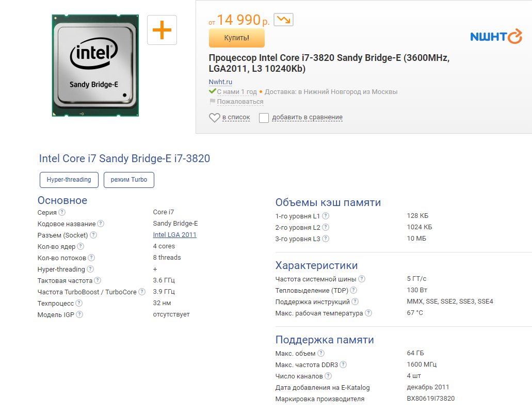Image resolution: width=532 pixels, height=411 pixels.
Task: Click the product title Процессор Intel Core i7-3820
Action: coord(329,63)
